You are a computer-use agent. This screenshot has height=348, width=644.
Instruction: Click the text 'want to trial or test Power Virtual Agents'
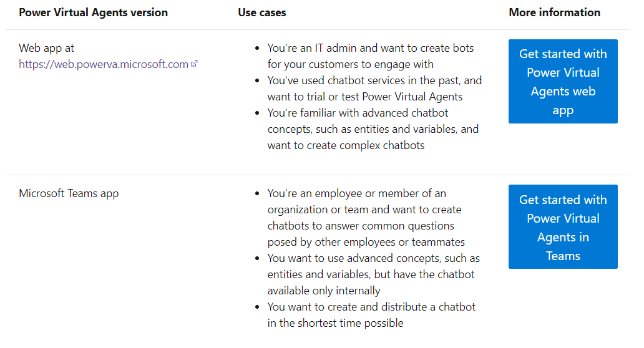(x=364, y=97)
